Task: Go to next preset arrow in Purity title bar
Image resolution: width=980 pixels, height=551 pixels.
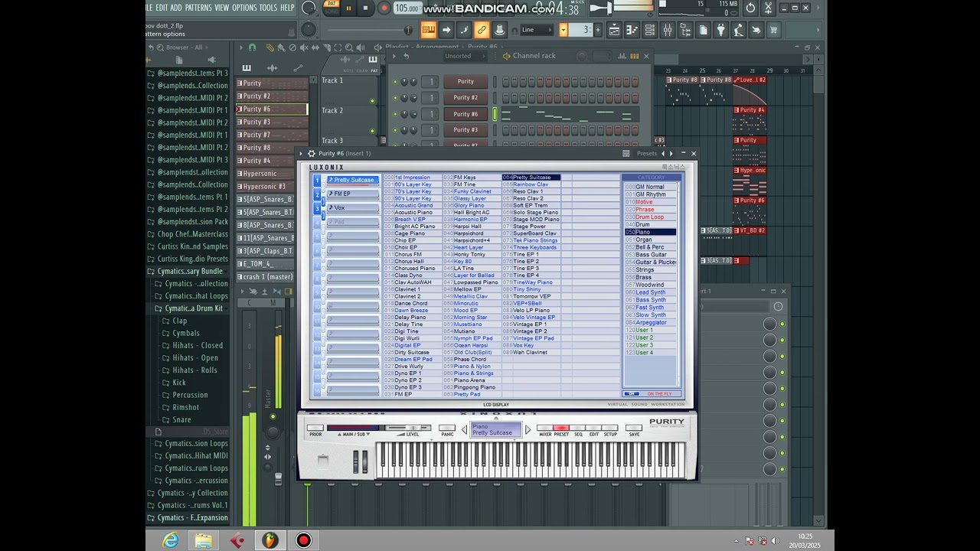Action: coord(671,153)
